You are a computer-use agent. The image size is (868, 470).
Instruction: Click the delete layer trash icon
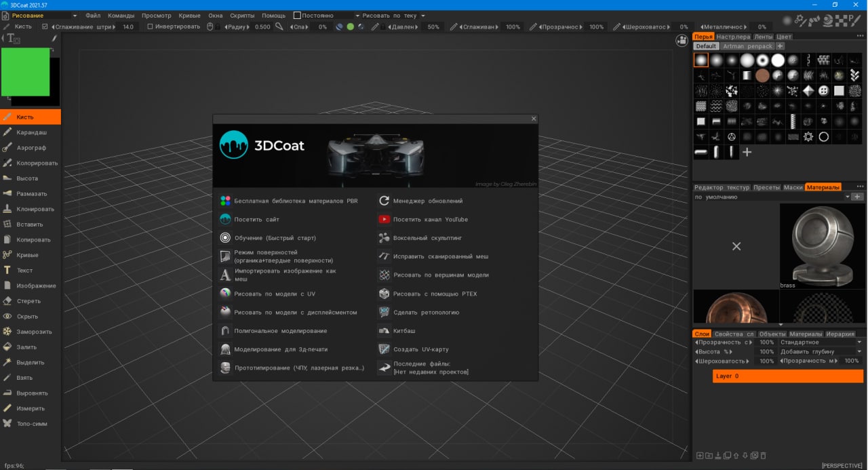click(763, 455)
